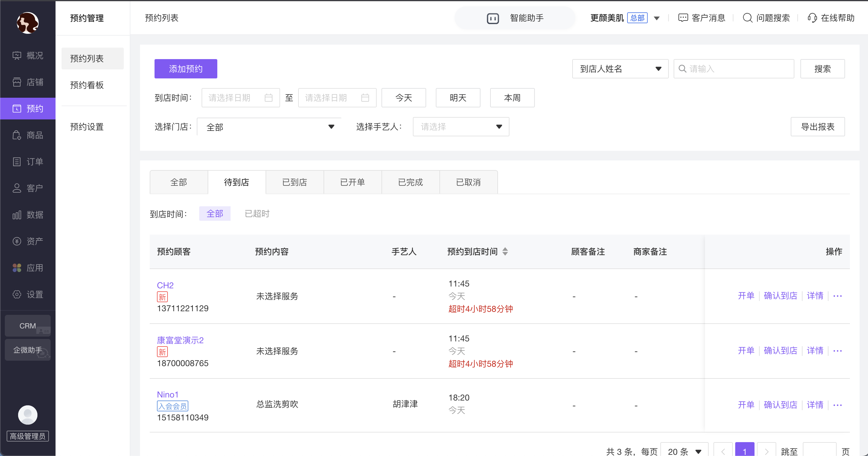
Task: Switch to the 已到店 tab
Action: (295, 182)
